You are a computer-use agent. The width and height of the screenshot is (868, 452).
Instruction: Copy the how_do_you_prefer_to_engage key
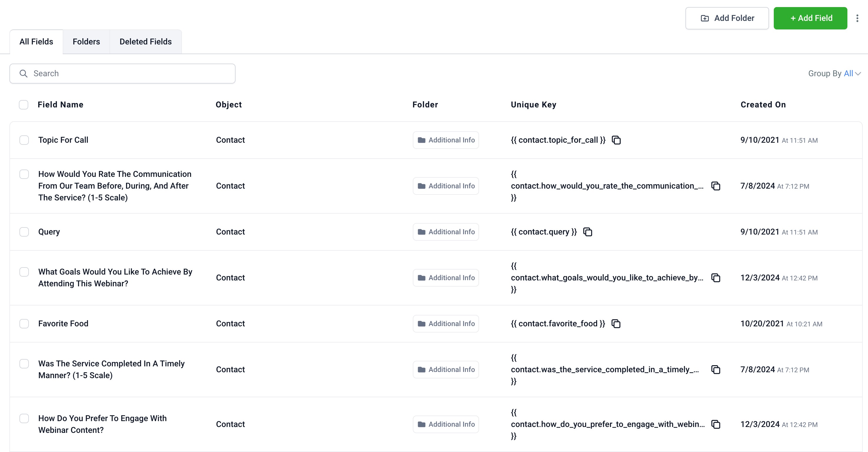[x=715, y=424]
